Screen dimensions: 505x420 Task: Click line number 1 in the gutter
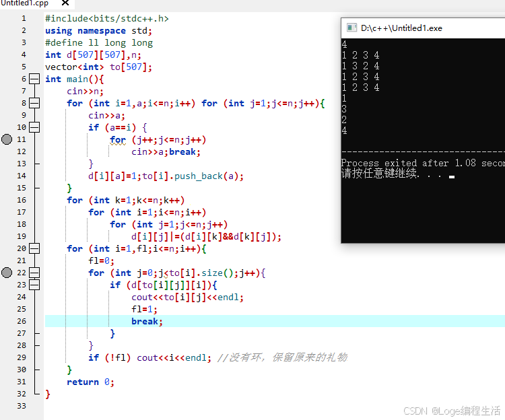point(24,18)
